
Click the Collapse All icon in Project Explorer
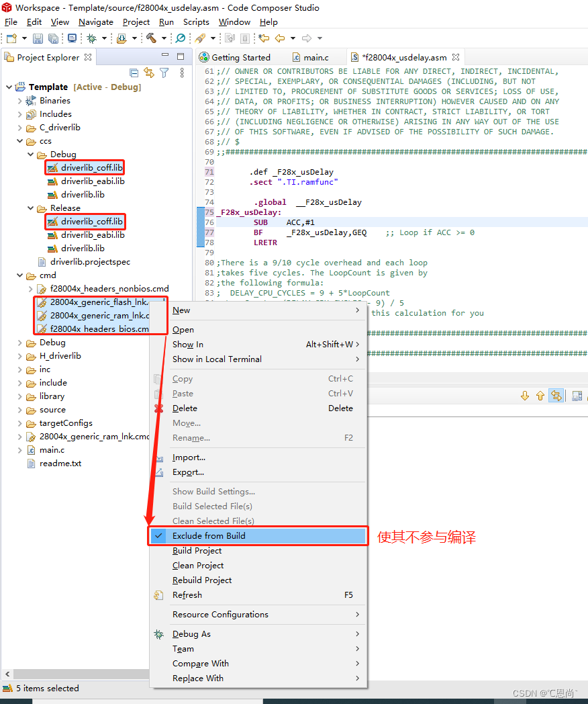click(x=134, y=73)
